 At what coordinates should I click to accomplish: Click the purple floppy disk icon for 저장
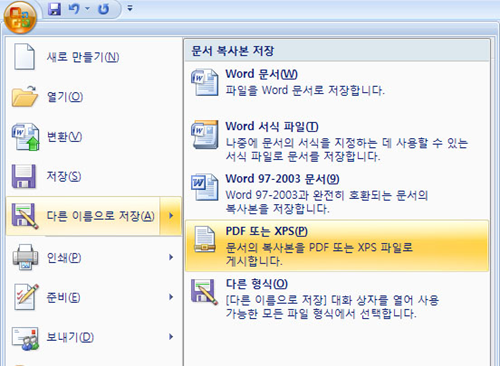coord(24,176)
